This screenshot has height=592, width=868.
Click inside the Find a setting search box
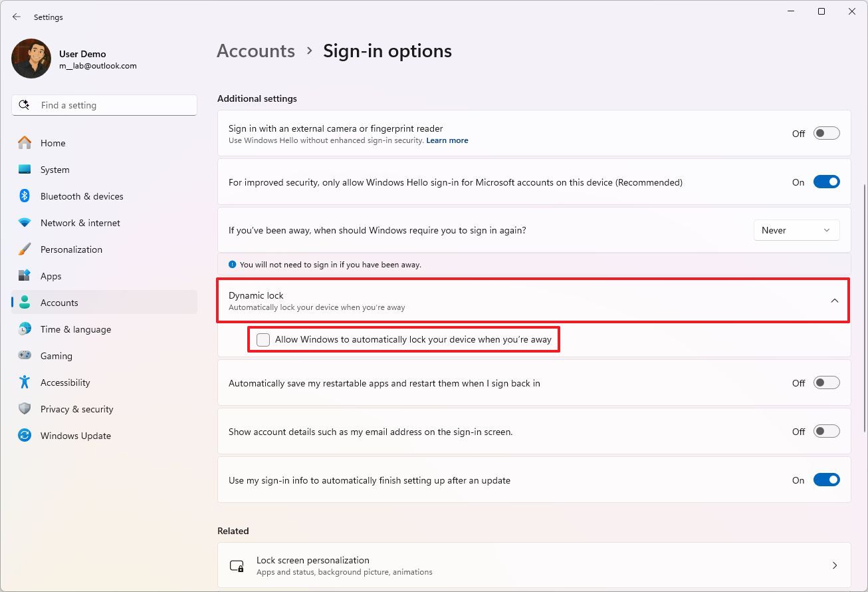104,104
